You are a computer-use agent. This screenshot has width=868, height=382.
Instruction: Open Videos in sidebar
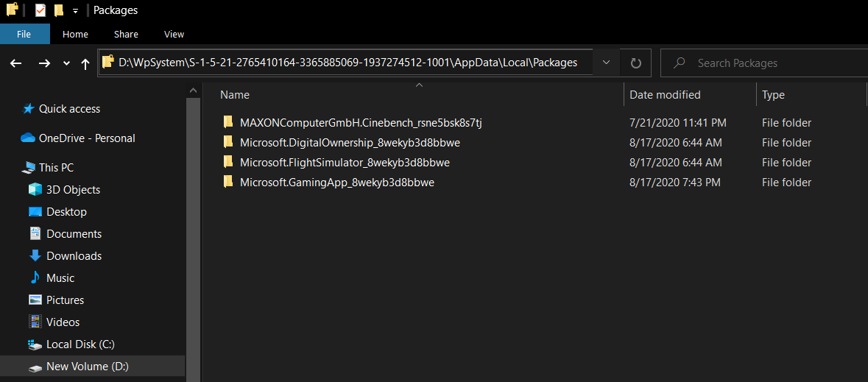[63, 322]
